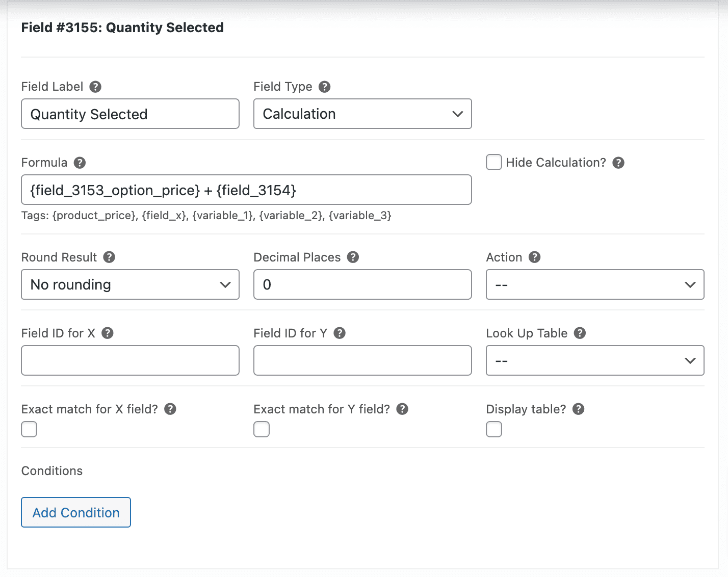
Task: Click the Add Condition button
Action: click(76, 512)
